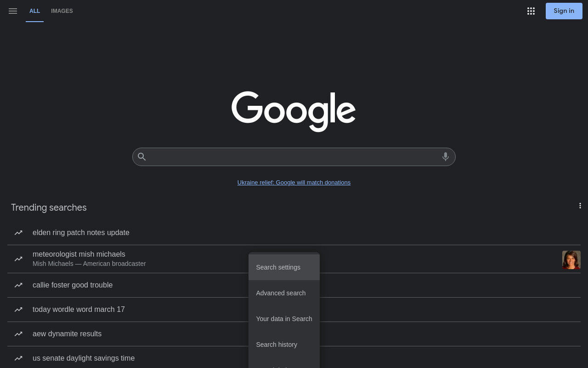Choose Search settings from the menu
588x368 pixels.
click(x=284, y=267)
